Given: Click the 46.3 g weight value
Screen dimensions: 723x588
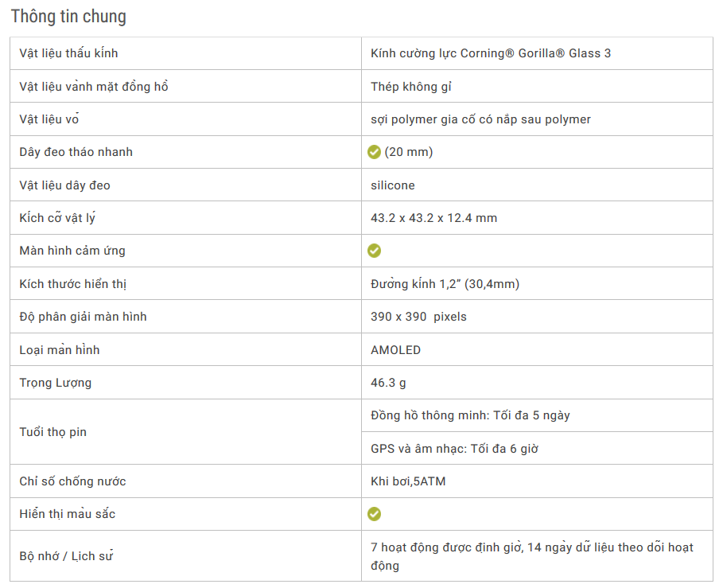Looking at the screenshot, I should click(x=389, y=383).
